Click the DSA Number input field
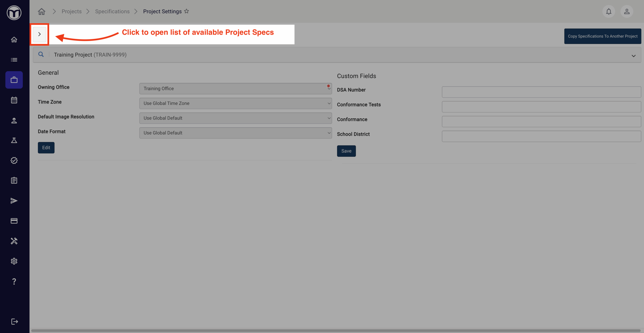The width and height of the screenshot is (644, 333). pyautogui.click(x=541, y=92)
